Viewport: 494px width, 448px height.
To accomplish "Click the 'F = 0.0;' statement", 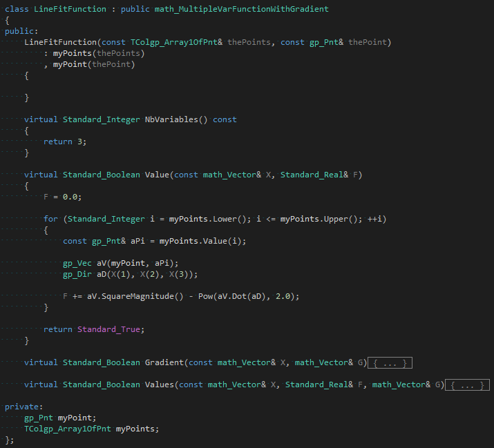I will pos(62,197).
